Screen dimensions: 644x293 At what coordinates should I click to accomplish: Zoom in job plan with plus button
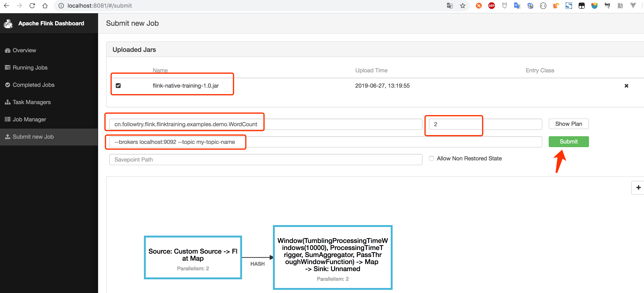(x=638, y=187)
